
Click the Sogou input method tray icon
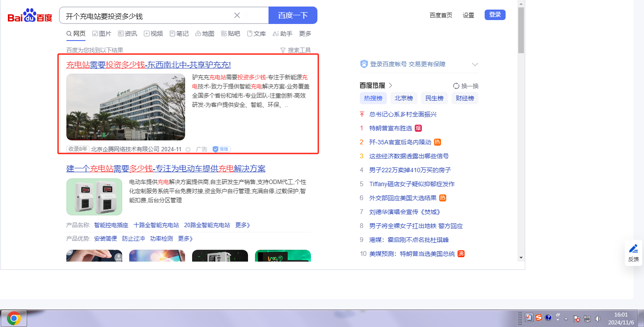(539, 318)
